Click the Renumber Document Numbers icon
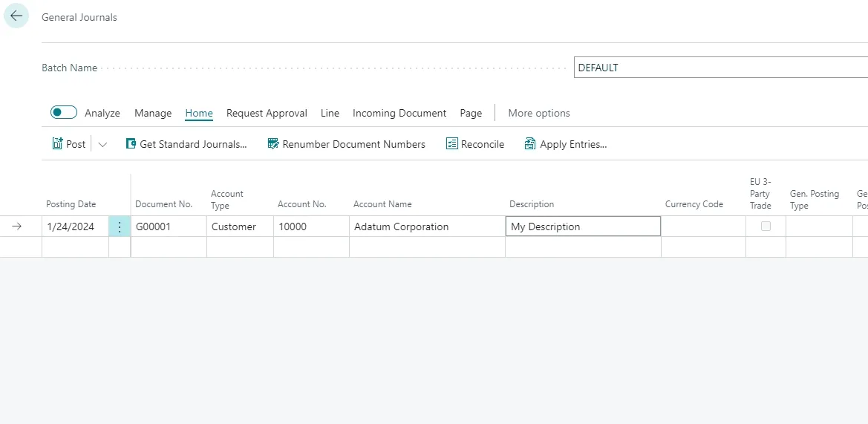868x424 pixels. pos(273,144)
